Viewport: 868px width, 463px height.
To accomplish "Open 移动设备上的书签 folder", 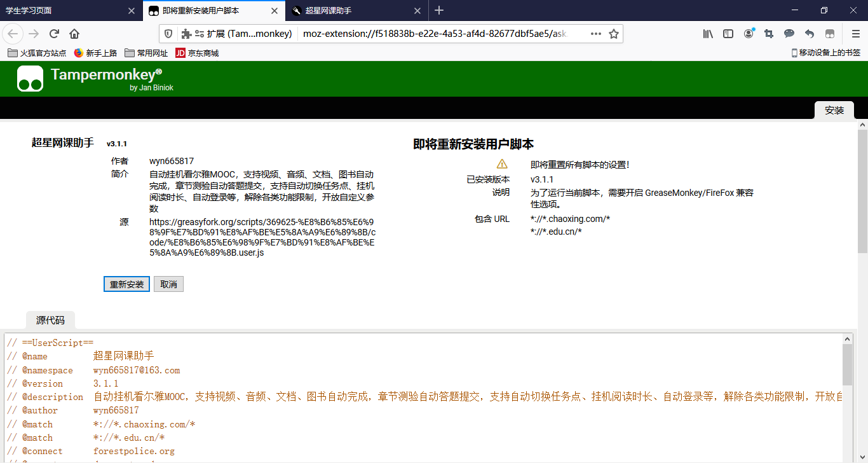I will click(826, 53).
